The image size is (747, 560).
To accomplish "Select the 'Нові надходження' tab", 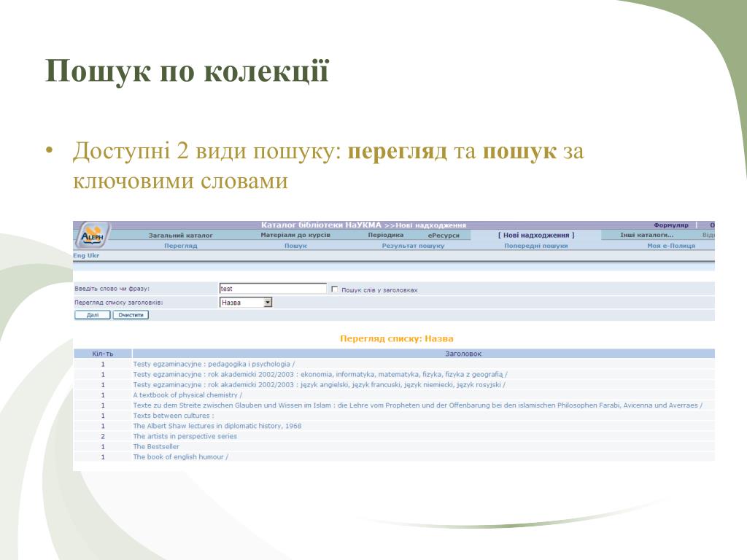I will point(536,236).
